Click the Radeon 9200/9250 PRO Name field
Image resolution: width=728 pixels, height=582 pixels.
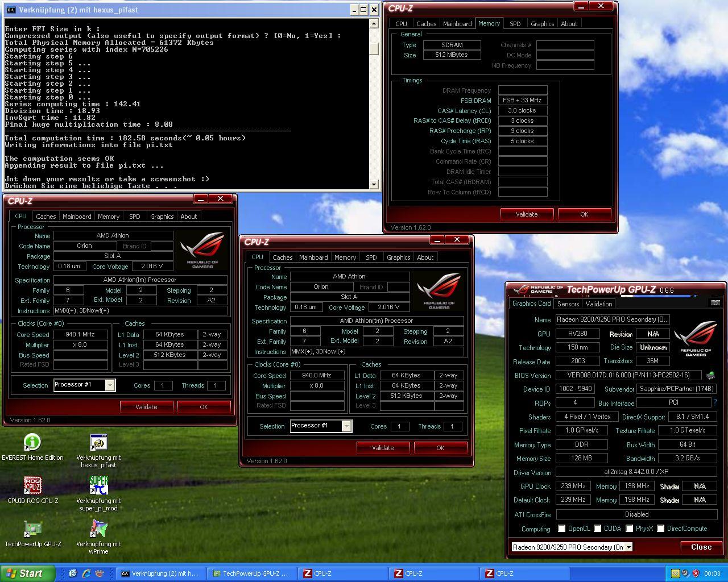tap(613, 319)
